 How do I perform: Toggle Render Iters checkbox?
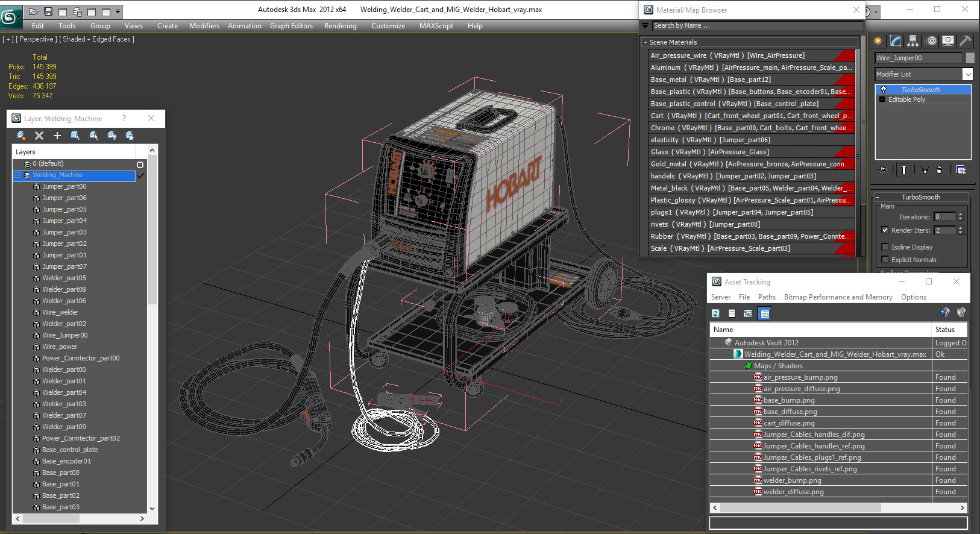(885, 230)
